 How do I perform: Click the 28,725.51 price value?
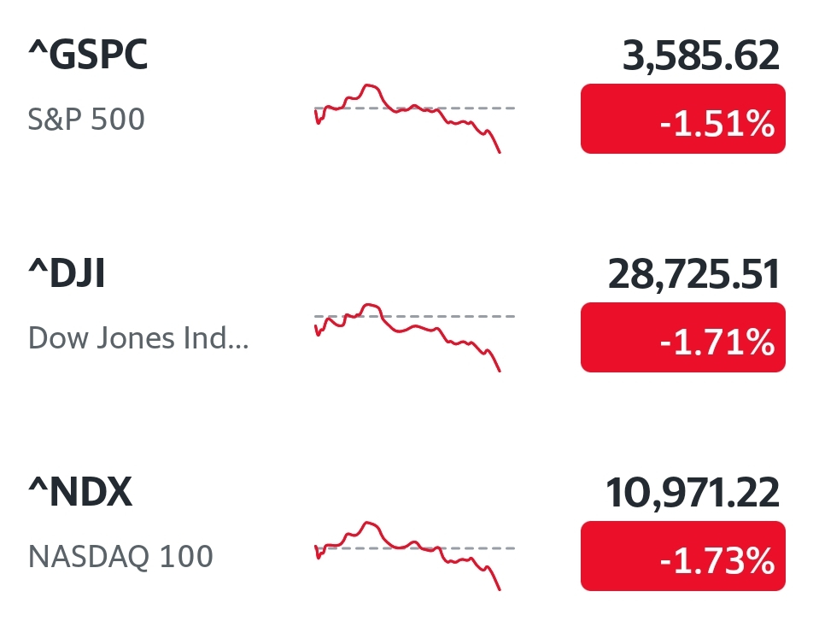point(693,274)
